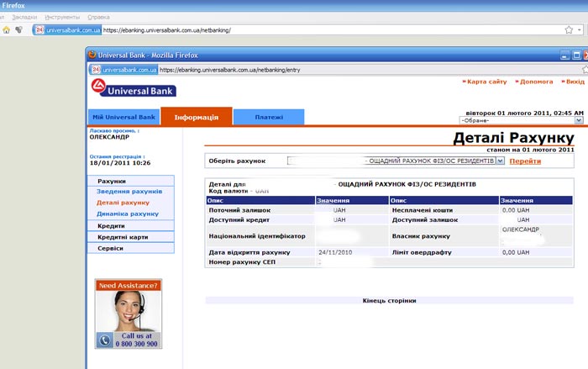The height and width of the screenshot is (369, 588).
Task: Click the Доступний кредит row label
Action: click(x=239, y=220)
